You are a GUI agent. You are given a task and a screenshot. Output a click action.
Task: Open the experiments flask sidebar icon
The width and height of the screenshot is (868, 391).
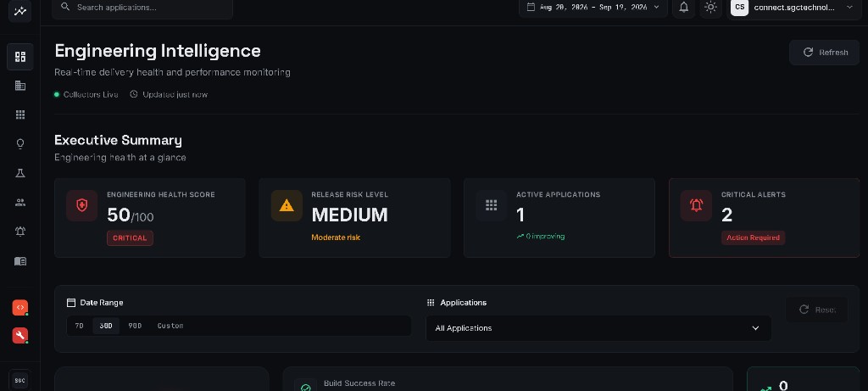click(x=20, y=173)
